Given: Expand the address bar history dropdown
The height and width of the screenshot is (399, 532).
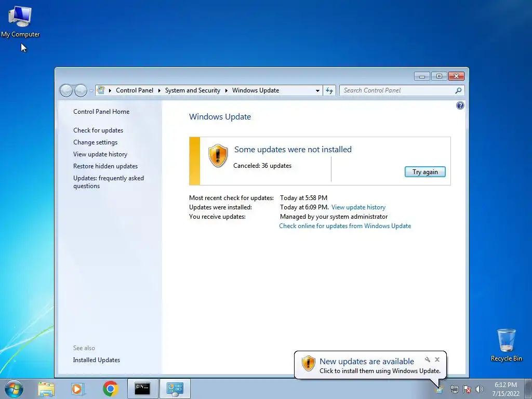Looking at the screenshot, I should [317, 90].
